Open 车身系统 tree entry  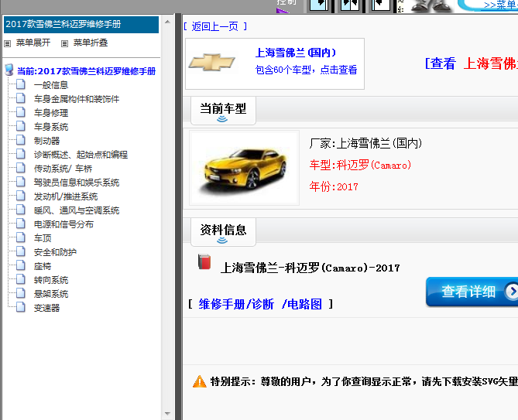pos(51,127)
